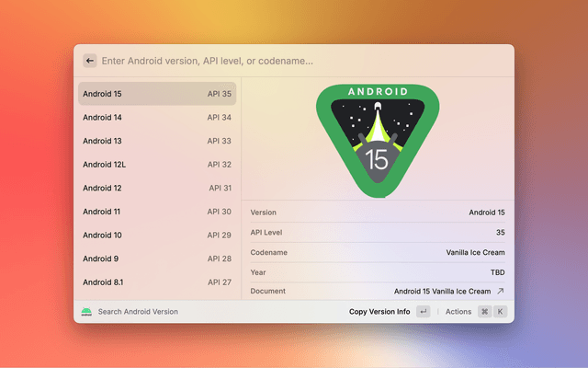Click the back arrow button
This screenshot has width=588, height=368.
coord(90,61)
